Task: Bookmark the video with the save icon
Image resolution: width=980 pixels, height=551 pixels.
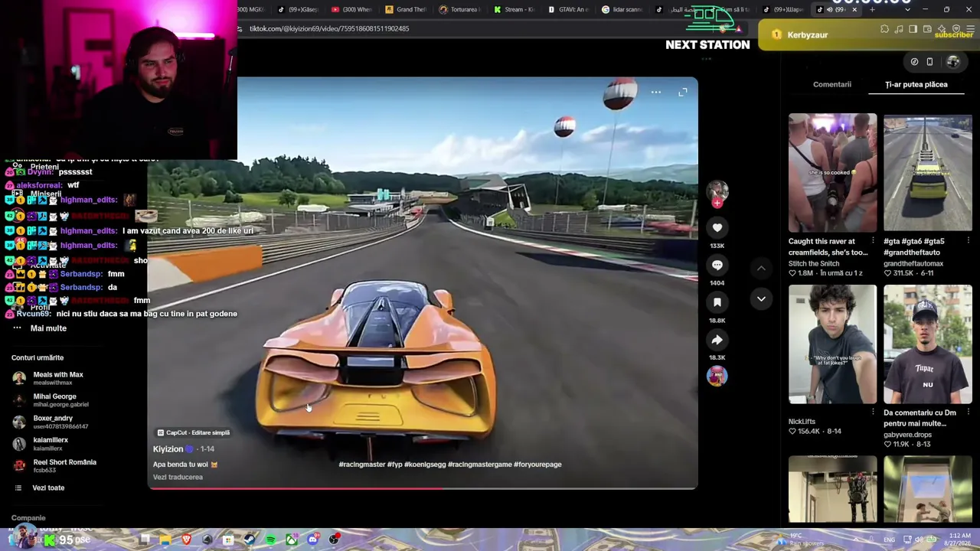Action: [717, 302]
